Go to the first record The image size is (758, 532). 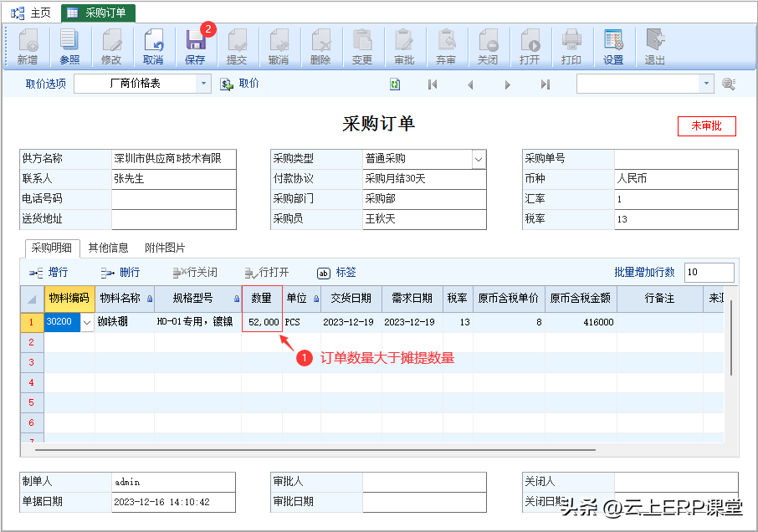click(433, 84)
